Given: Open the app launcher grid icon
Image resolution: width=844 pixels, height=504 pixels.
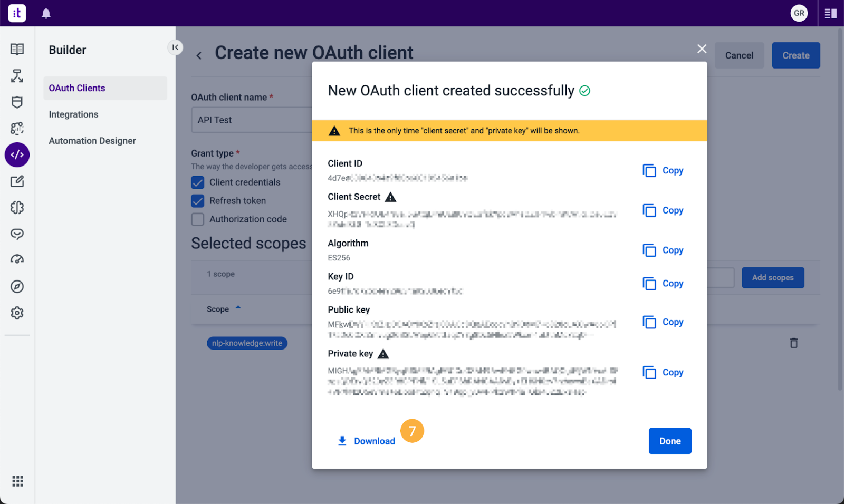Looking at the screenshot, I should (x=17, y=481).
